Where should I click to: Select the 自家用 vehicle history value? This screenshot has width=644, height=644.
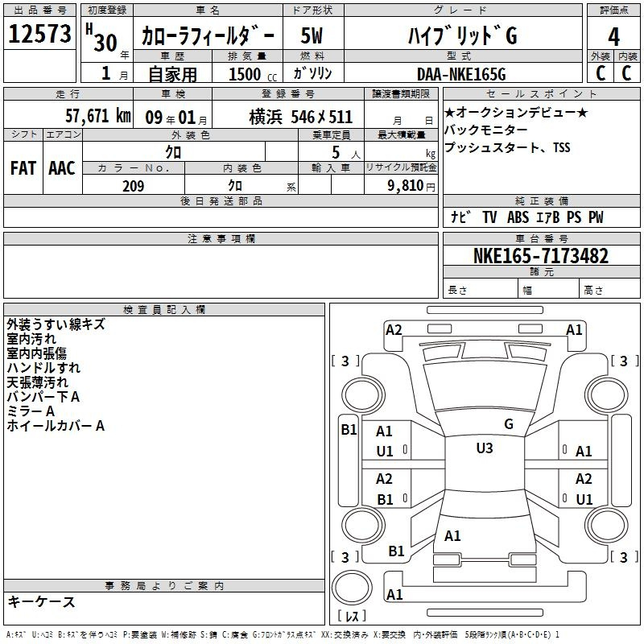tap(172, 74)
